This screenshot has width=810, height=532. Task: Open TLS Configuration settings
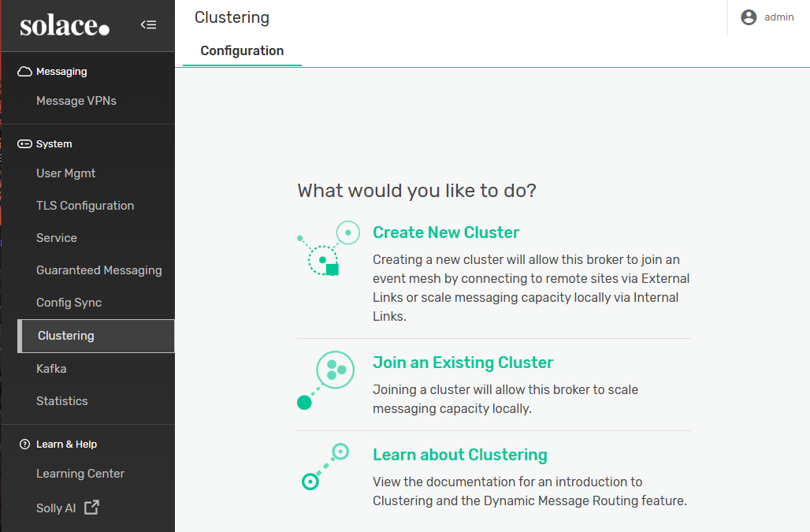85,206
